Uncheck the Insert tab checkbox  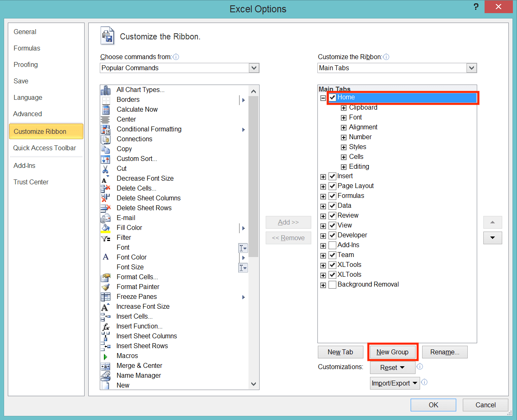pyautogui.click(x=333, y=177)
